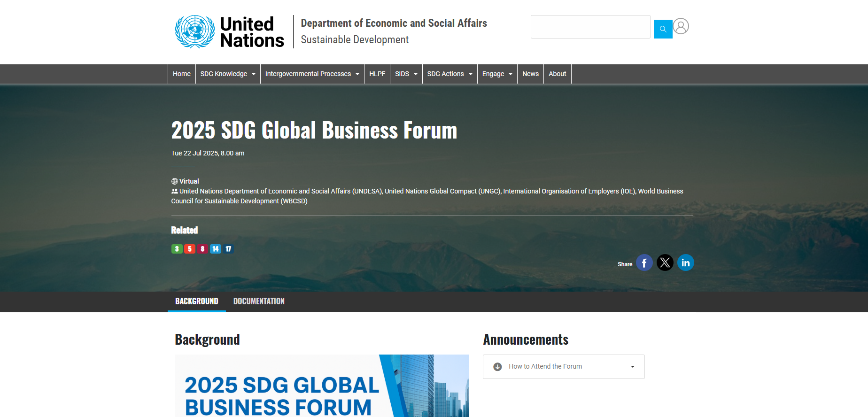Expand the SIDS dropdown menu
This screenshot has width=868, height=417.
pos(406,74)
